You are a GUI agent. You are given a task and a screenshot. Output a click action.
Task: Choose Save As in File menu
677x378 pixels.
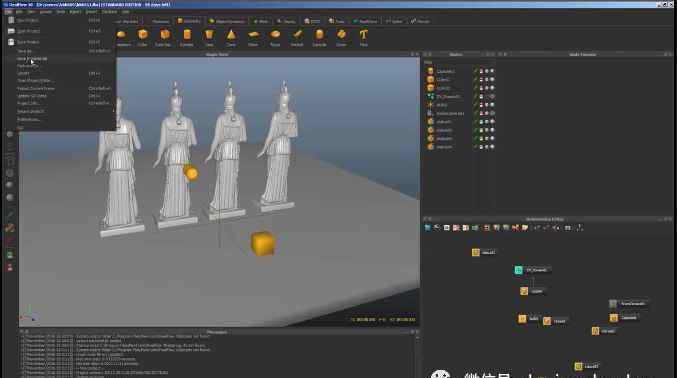pyautogui.click(x=60, y=51)
